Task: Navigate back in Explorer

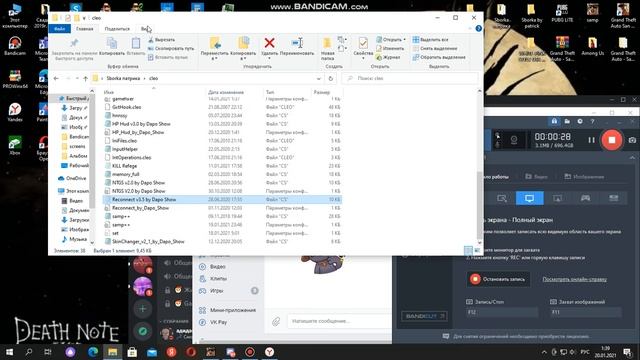Action: click(x=56, y=78)
